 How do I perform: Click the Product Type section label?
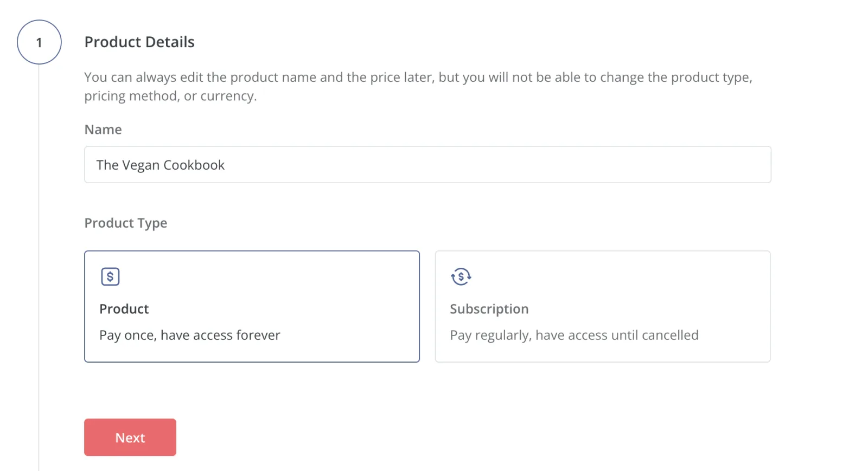tap(125, 223)
